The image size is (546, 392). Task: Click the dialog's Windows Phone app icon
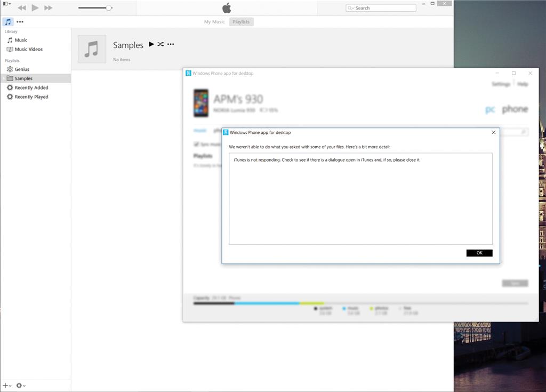226,132
